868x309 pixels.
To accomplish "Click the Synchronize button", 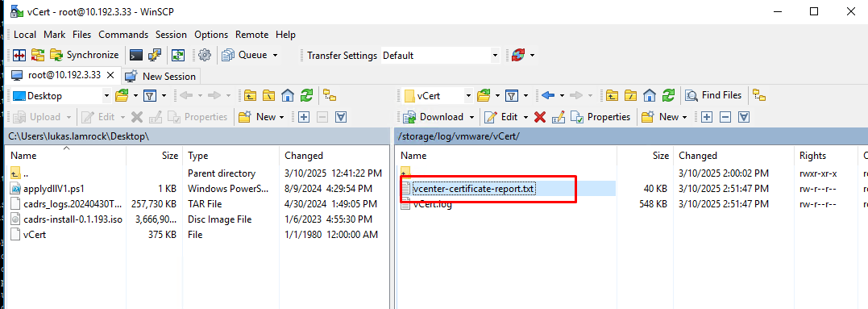I will coord(84,55).
